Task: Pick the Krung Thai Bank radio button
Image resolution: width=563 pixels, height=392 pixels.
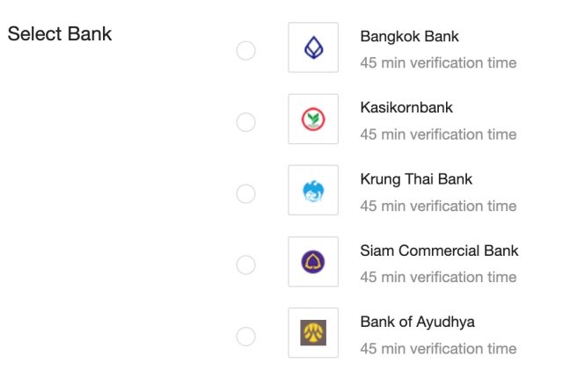Action: coord(246,193)
